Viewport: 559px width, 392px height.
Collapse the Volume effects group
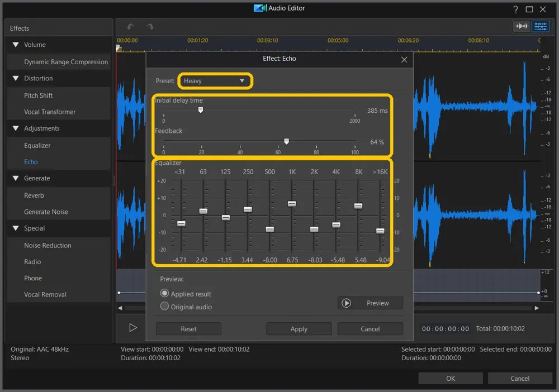tap(15, 45)
